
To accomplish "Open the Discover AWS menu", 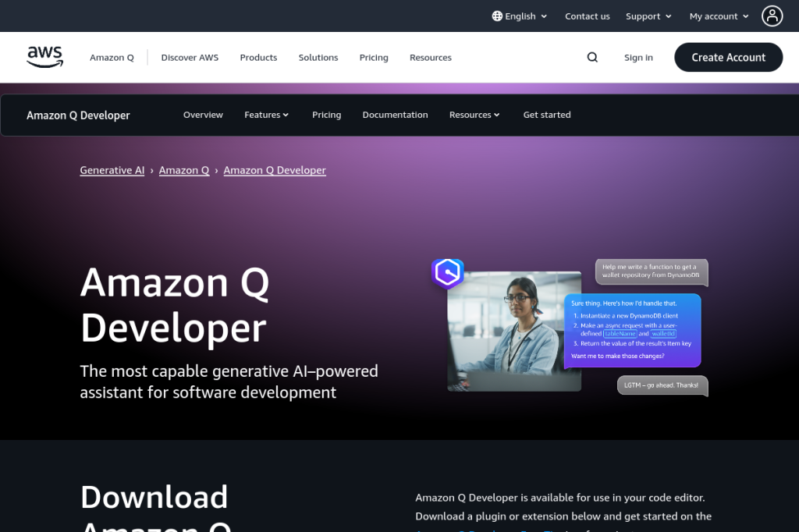I will point(190,58).
